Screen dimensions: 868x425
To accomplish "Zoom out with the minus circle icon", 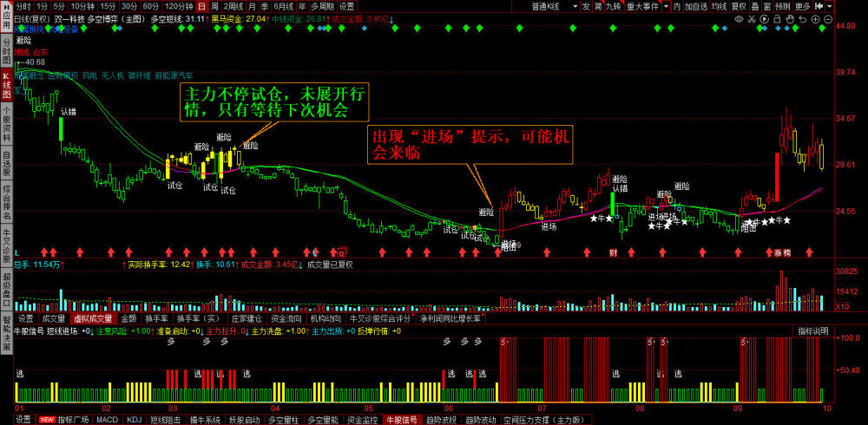I will [828, 19].
